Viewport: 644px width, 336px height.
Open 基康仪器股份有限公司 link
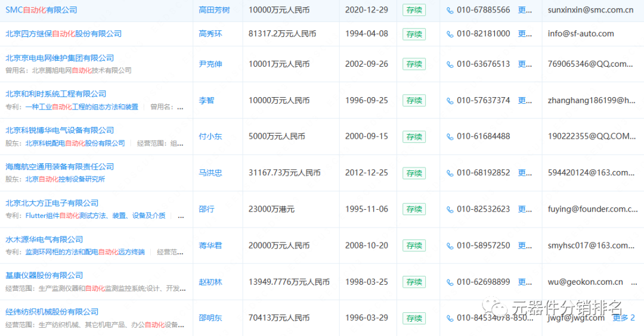[x=44, y=275]
